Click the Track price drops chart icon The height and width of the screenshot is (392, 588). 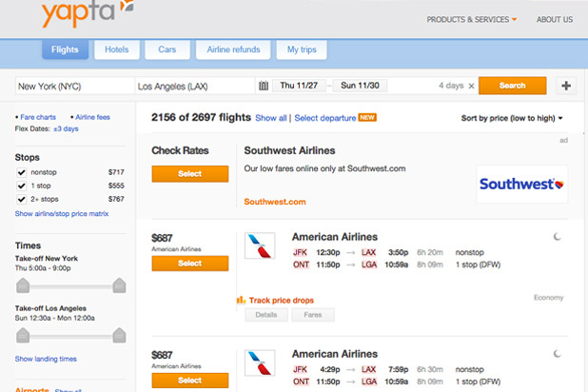241,300
